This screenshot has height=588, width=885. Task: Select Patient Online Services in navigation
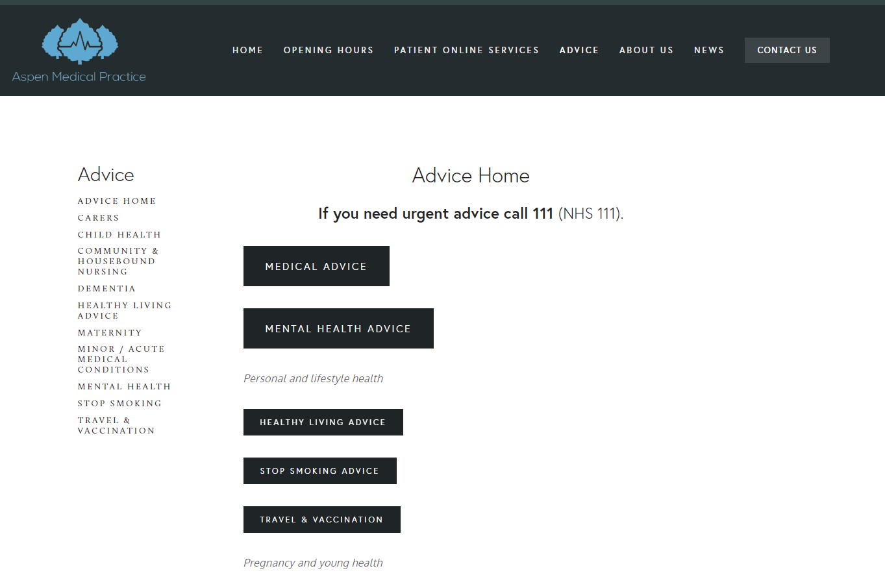click(466, 50)
